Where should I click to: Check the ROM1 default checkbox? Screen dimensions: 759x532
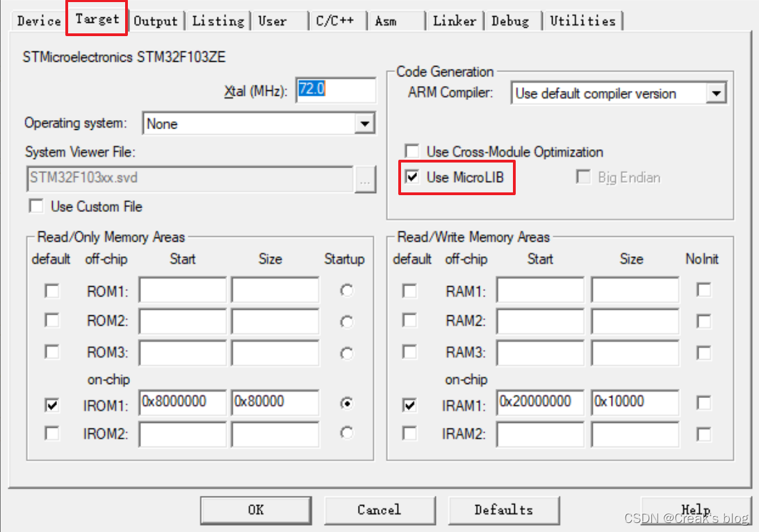coord(52,291)
